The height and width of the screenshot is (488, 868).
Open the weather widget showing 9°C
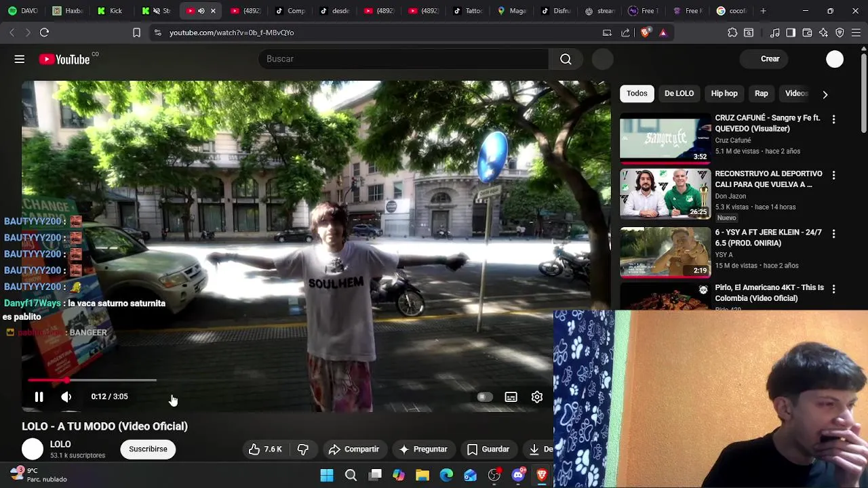(39, 474)
